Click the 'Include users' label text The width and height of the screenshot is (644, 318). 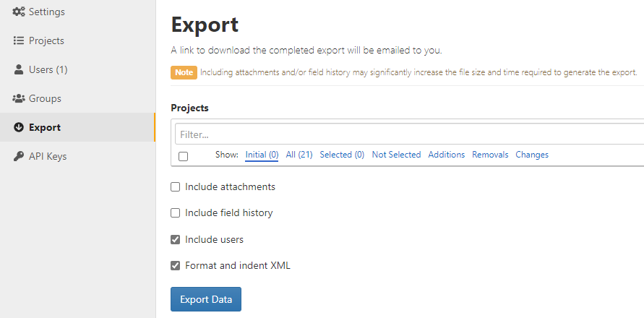click(x=215, y=239)
